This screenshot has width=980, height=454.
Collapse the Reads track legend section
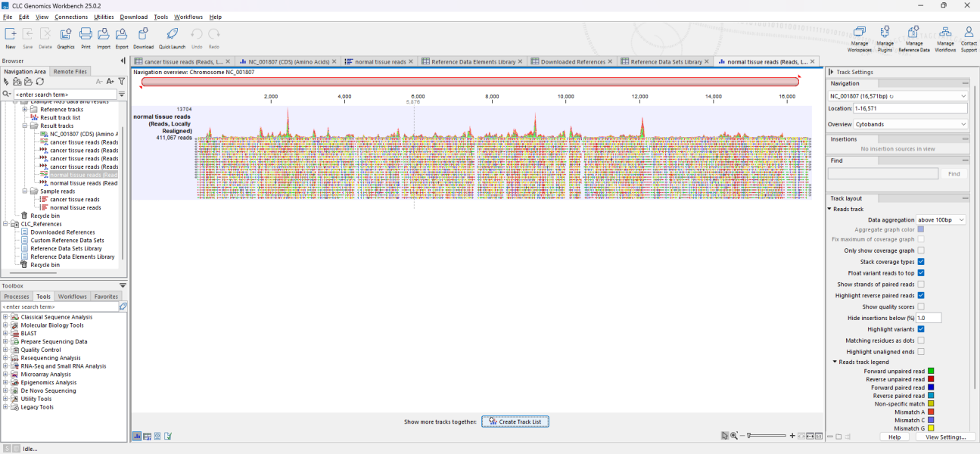tap(835, 362)
